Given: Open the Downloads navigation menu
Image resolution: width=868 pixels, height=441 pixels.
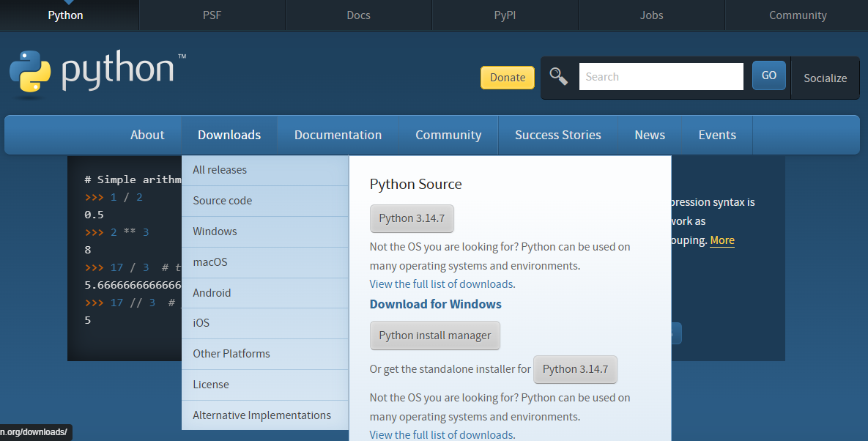Looking at the screenshot, I should (x=229, y=135).
